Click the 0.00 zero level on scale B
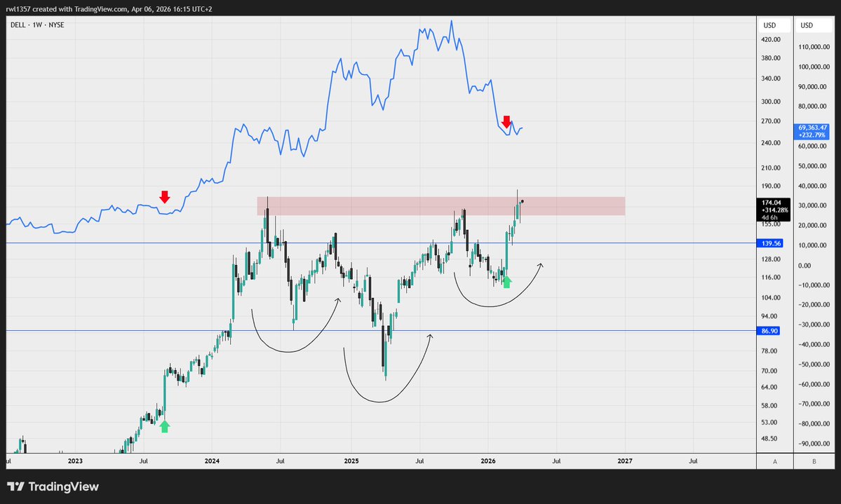 804,266
